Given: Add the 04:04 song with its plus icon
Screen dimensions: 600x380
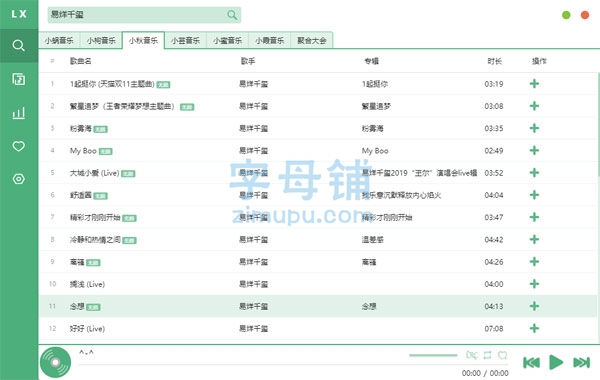Looking at the screenshot, I should coord(534,195).
